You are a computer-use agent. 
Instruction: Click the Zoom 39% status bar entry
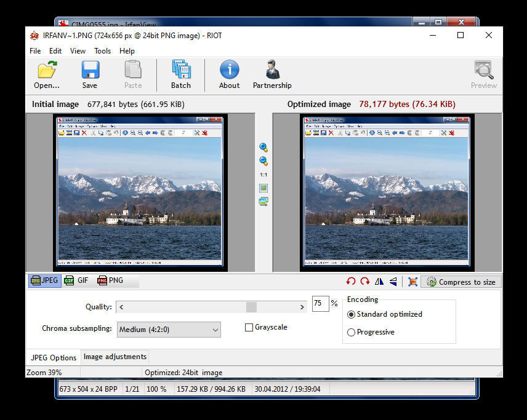point(44,373)
